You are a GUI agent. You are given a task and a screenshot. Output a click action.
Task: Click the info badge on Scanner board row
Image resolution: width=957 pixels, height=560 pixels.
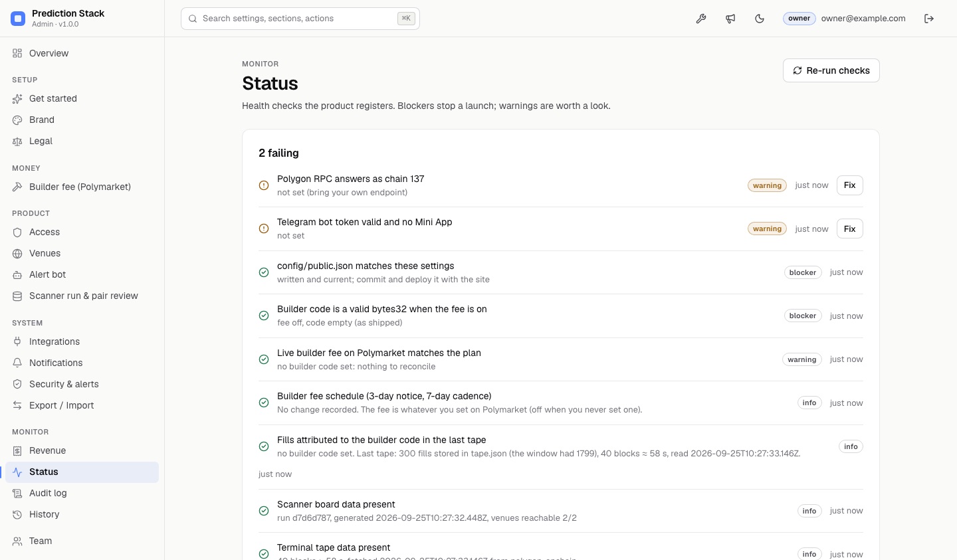tap(809, 511)
